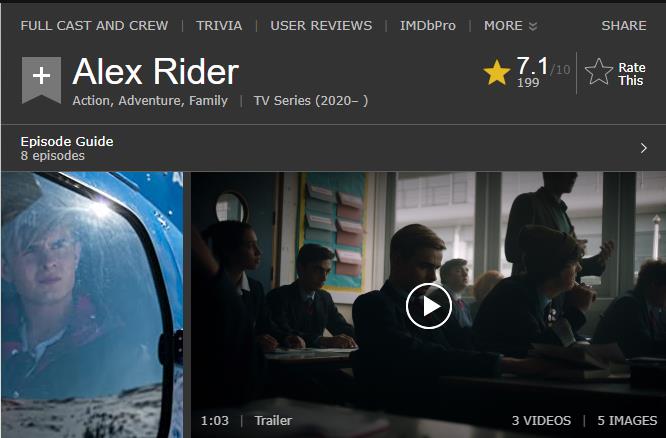Click the MORE double-chevron icon
The width and height of the screenshot is (666, 438).
pos(533,27)
